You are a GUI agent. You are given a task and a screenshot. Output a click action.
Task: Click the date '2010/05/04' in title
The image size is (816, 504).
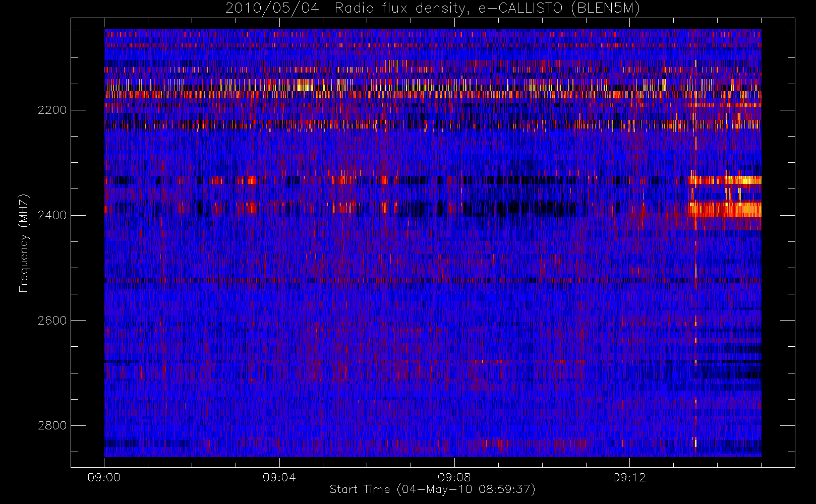click(272, 8)
